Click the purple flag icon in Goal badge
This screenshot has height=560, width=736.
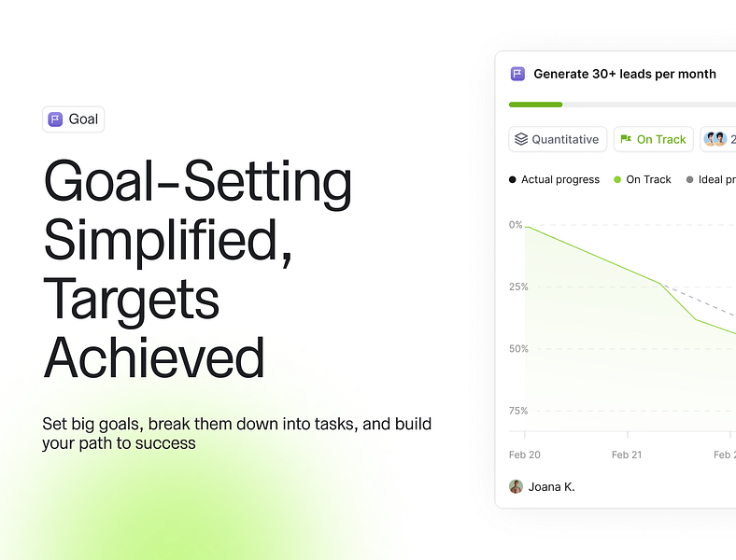(x=55, y=119)
